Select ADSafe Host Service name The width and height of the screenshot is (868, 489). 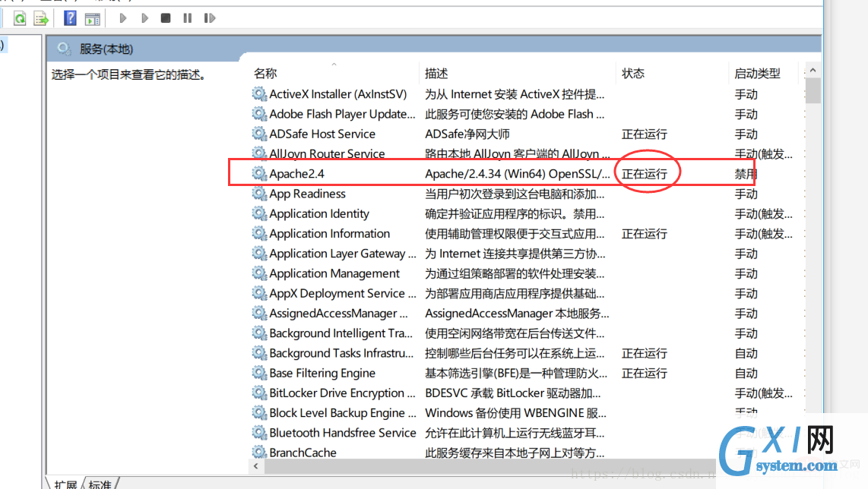pyautogui.click(x=322, y=134)
